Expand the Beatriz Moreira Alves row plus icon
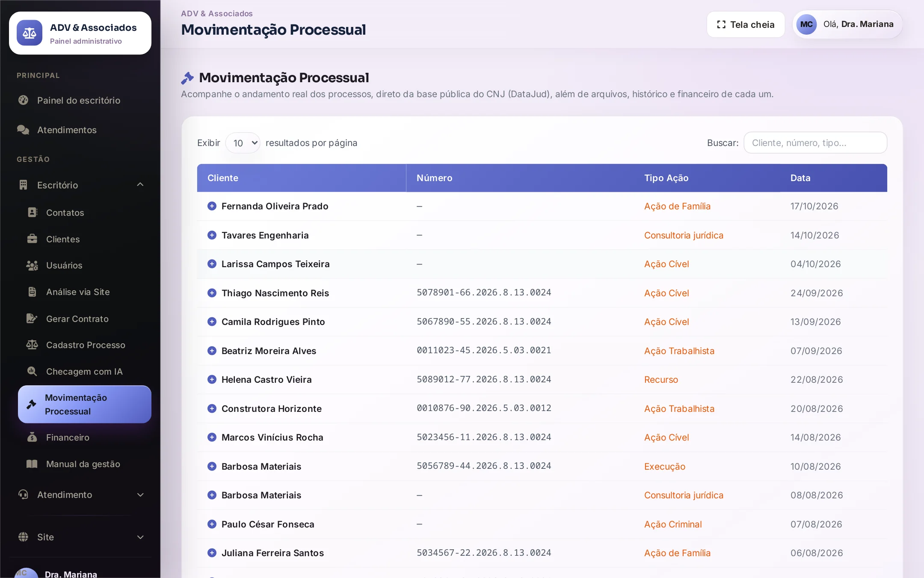924x578 pixels. click(x=212, y=351)
